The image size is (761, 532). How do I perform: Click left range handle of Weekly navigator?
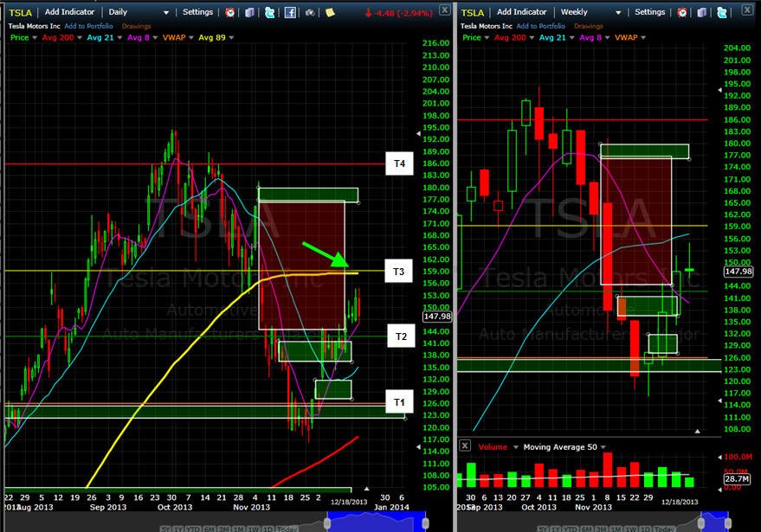(x=701, y=522)
